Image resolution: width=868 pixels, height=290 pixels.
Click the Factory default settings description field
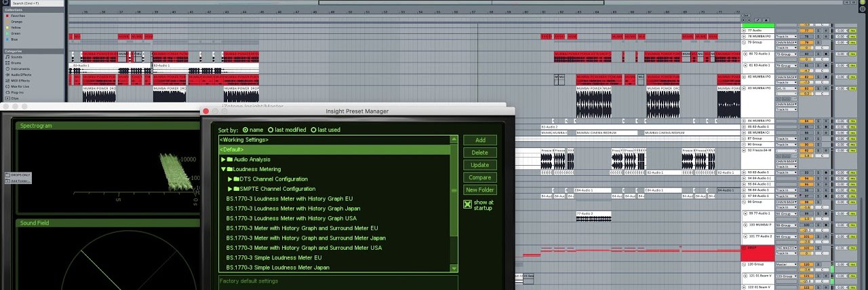(338, 283)
